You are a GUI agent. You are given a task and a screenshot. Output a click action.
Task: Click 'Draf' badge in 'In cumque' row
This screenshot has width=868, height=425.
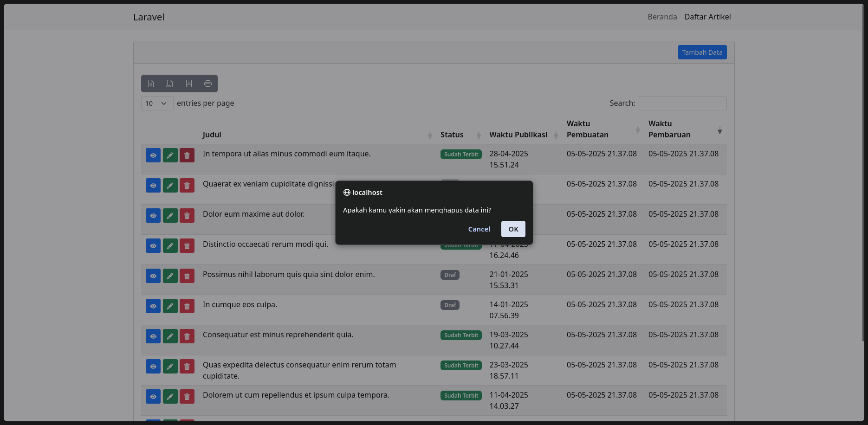tap(450, 305)
